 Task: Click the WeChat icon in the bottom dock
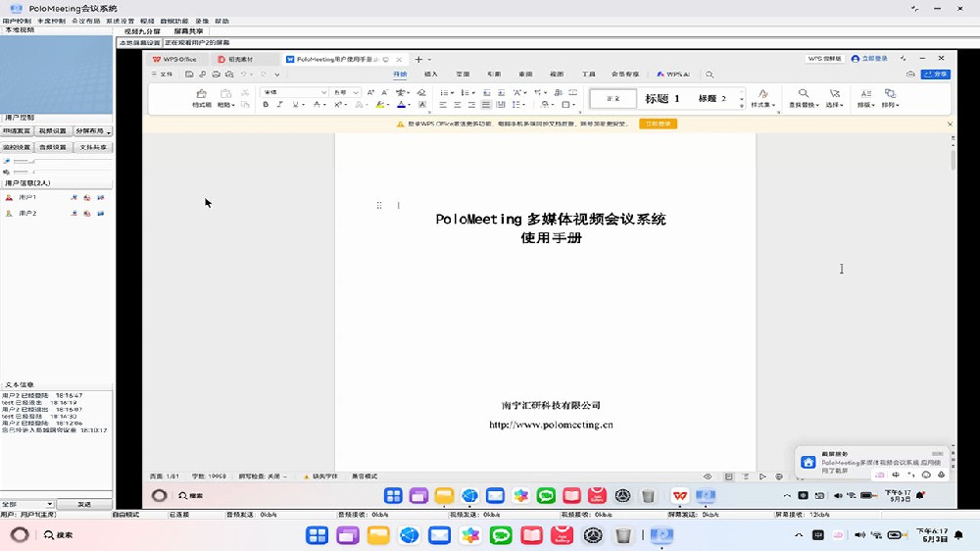(502, 535)
